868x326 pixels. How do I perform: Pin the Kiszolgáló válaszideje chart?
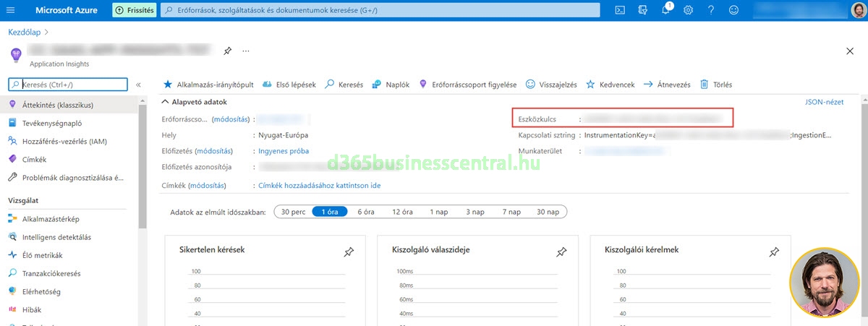click(x=561, y=252)
